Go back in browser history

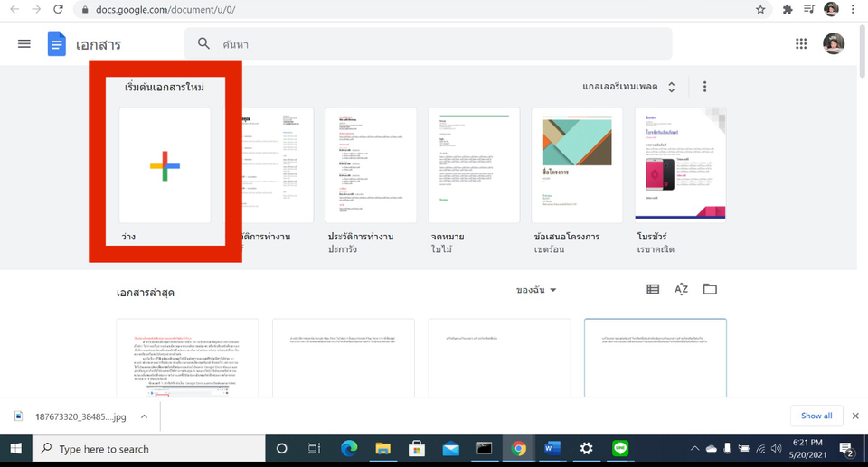coord(15,9)
